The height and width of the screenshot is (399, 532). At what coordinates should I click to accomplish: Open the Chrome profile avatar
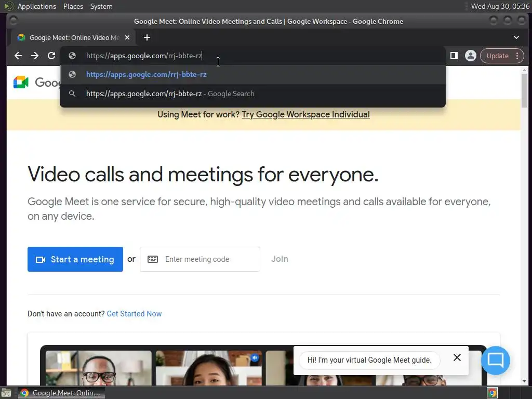[x=470, y=56]
